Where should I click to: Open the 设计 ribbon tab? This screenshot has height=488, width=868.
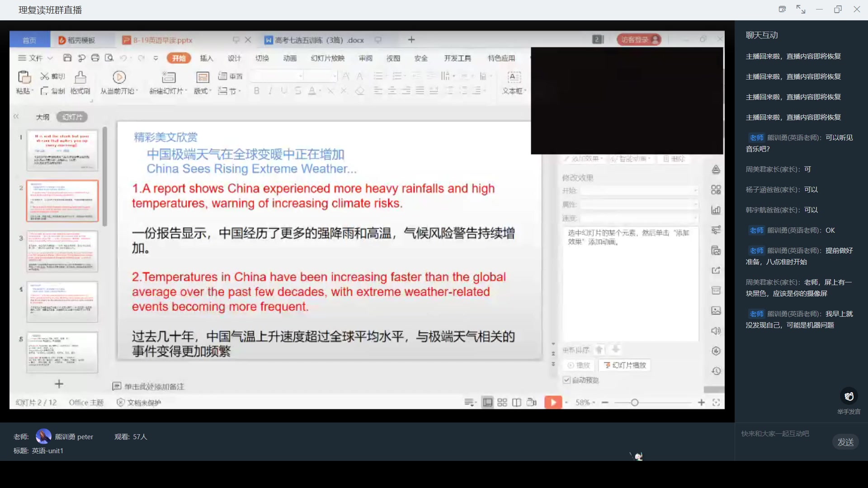tap(234, 58)
